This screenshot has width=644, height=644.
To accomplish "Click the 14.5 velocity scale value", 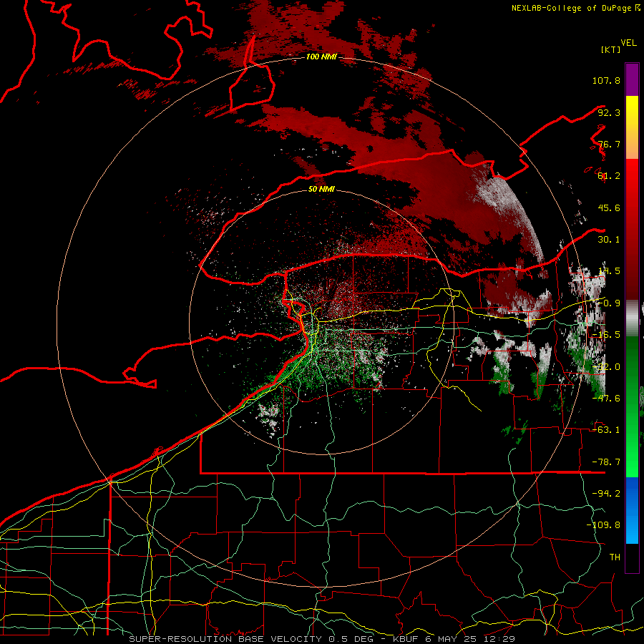I will (609, 271).
